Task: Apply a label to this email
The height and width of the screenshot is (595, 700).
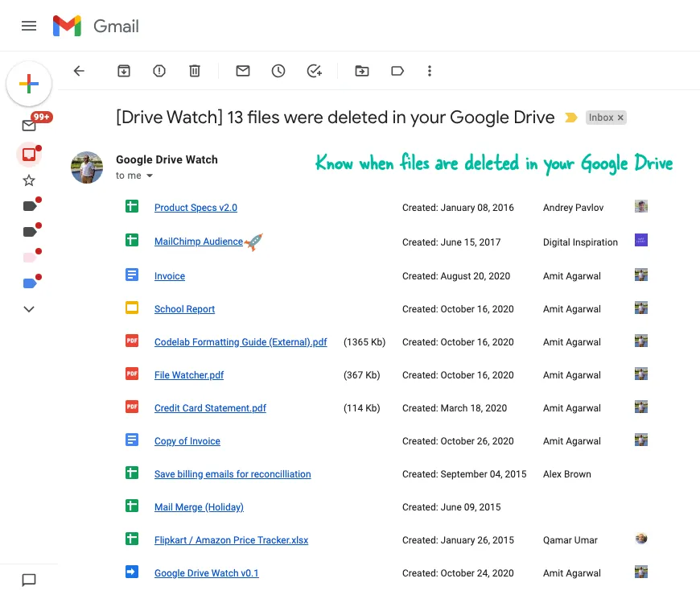Action: 397,71
